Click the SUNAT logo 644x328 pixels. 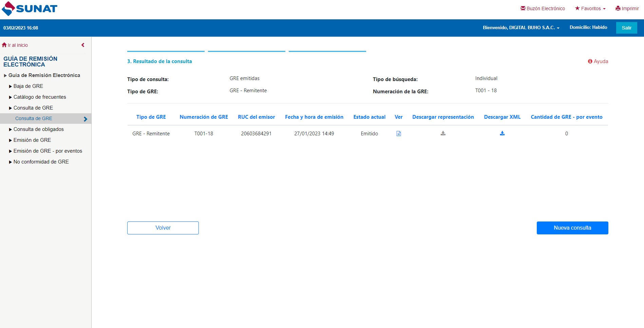[30, 8]
